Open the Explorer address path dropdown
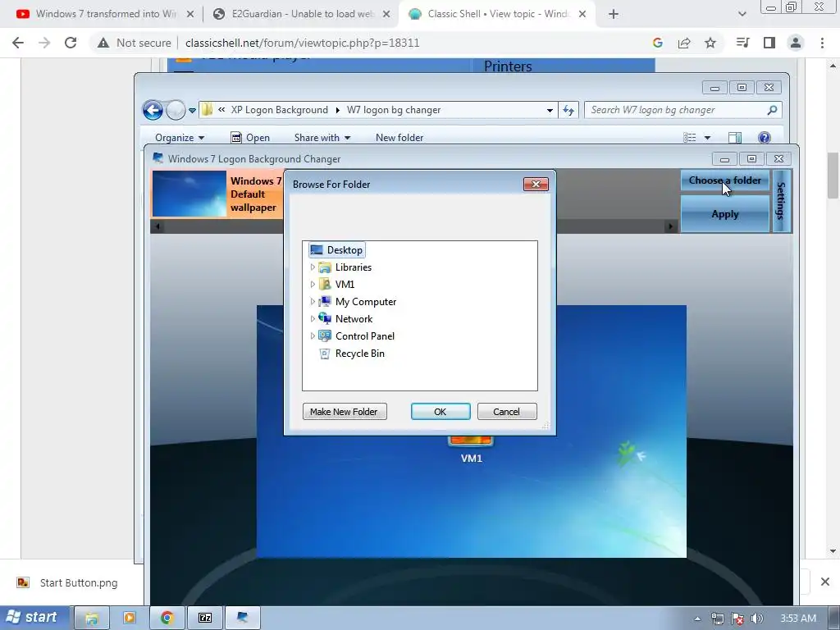The width and height of the screenshot is (840, 630). (x=550, y=111)
